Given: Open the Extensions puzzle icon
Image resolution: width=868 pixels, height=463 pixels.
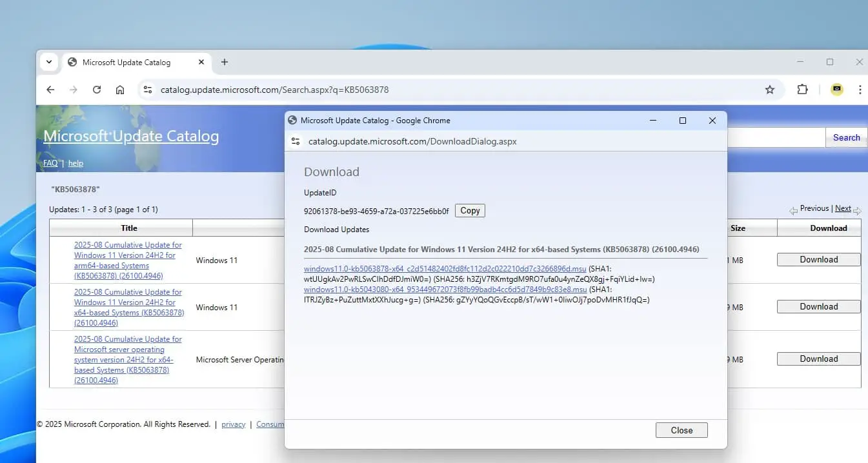Looking at the screenshot, I should click(802, 90).
